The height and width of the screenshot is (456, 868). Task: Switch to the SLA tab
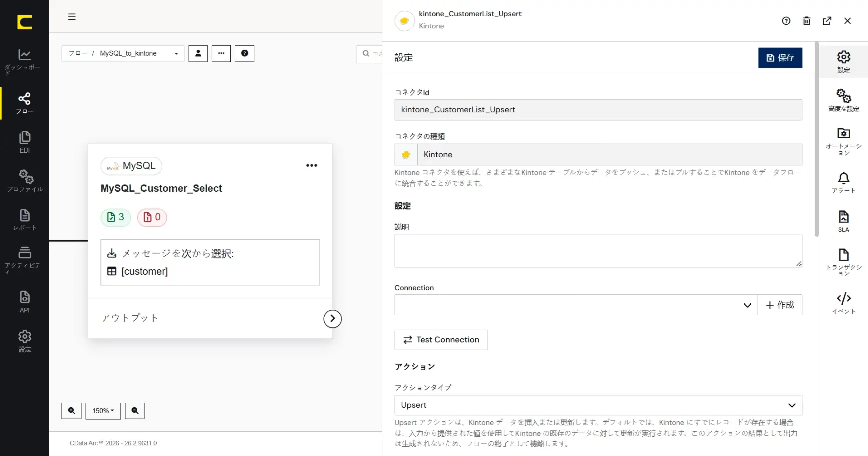tap(844, 221)
